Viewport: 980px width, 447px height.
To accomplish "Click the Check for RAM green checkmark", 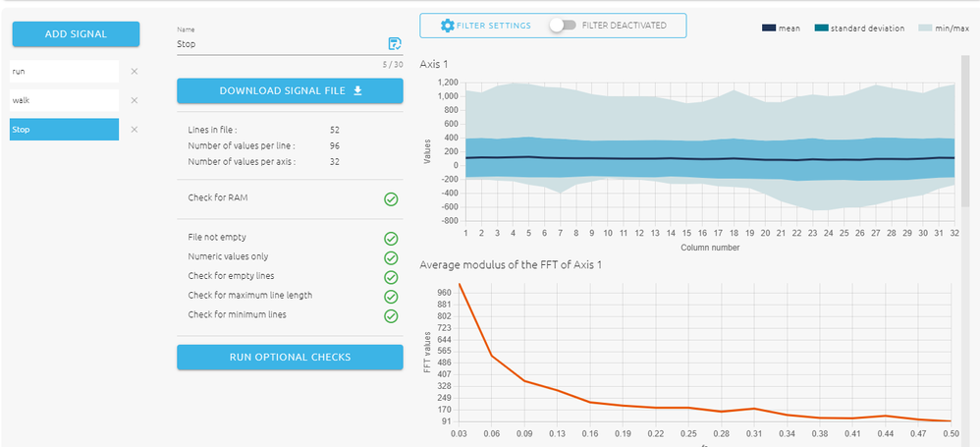I will tap(391, 199).
